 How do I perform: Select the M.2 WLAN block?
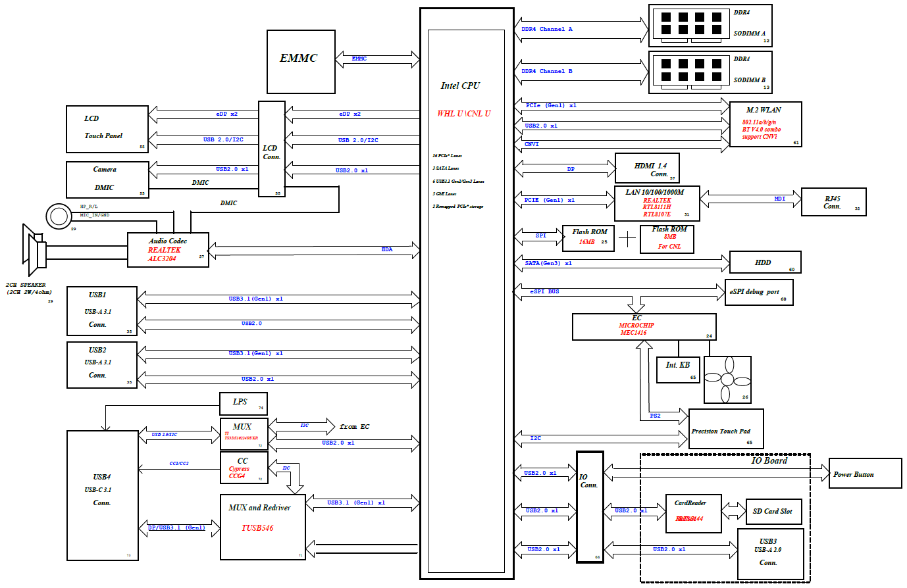(x=765, y=124)
